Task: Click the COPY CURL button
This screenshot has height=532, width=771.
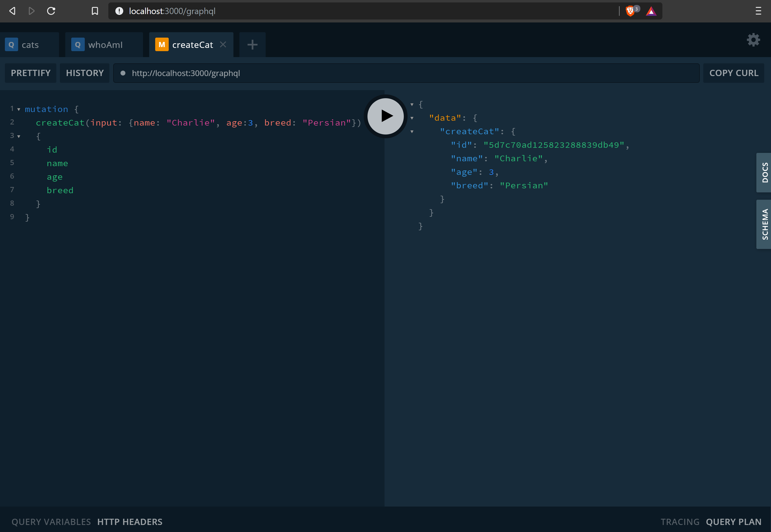Action: (x=733, y=73)
